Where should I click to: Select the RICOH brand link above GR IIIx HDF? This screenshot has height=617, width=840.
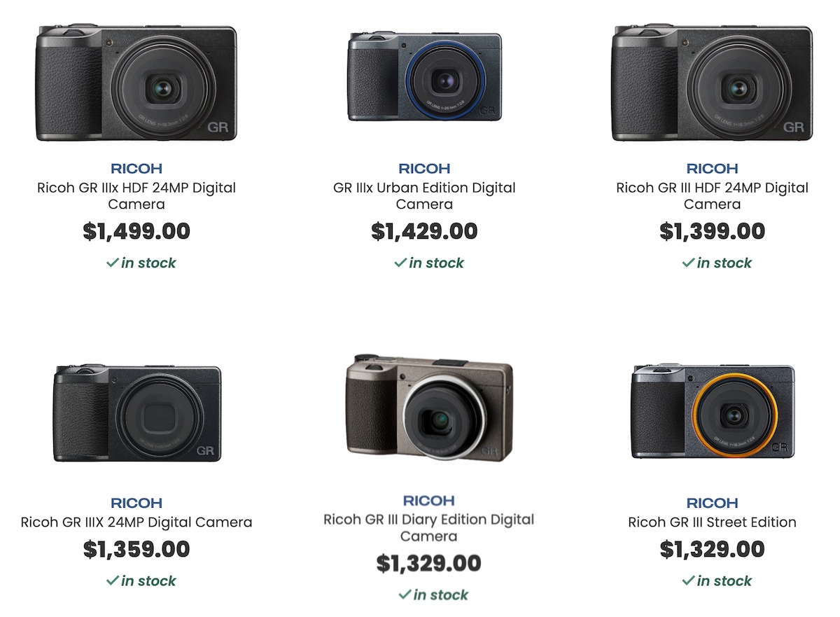(x=136, y=168)
